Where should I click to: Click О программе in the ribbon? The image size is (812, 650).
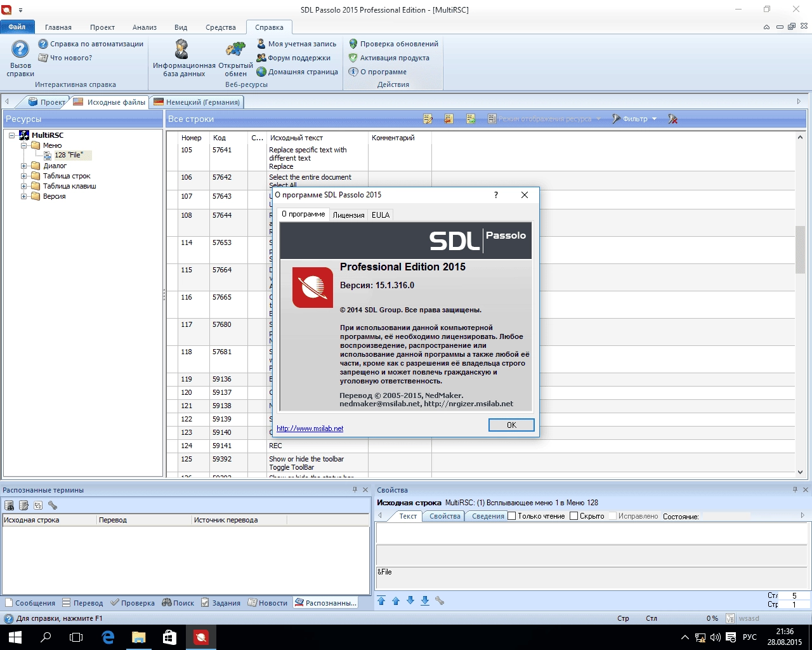point(377,72)
